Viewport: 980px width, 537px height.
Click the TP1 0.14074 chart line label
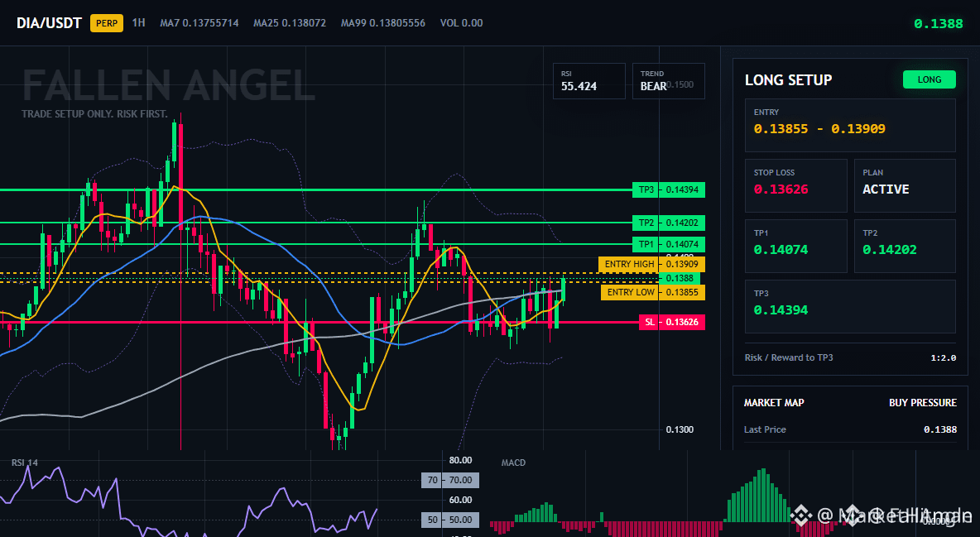[669, 244]
